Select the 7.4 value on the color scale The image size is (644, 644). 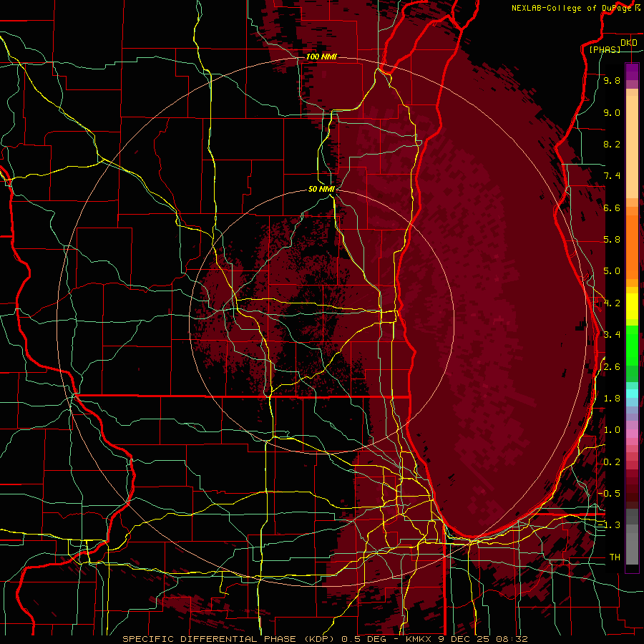(612, 176)
